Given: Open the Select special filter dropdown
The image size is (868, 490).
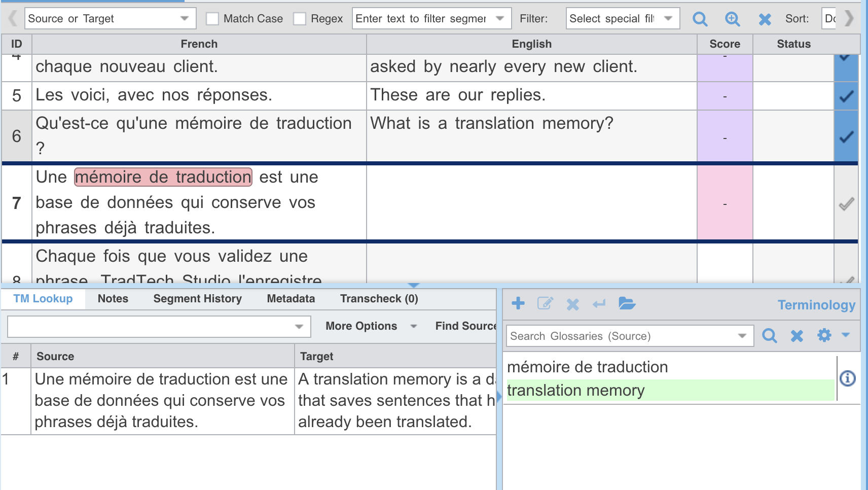Looking at the screenshot, I should point(623,19).
